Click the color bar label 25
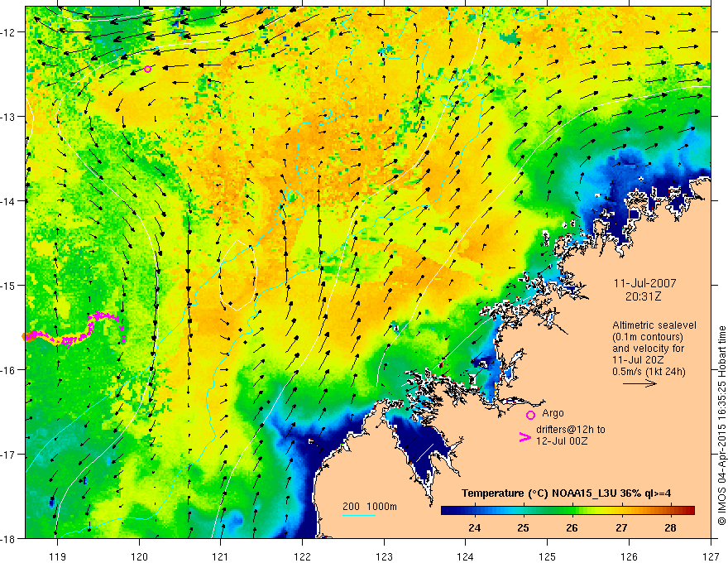This screenshot has width=728, height=563. pyautogui.click(x=523, y=528)
